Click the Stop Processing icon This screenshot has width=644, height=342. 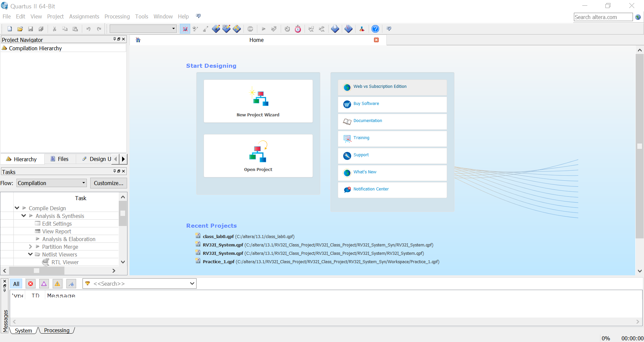250,29
